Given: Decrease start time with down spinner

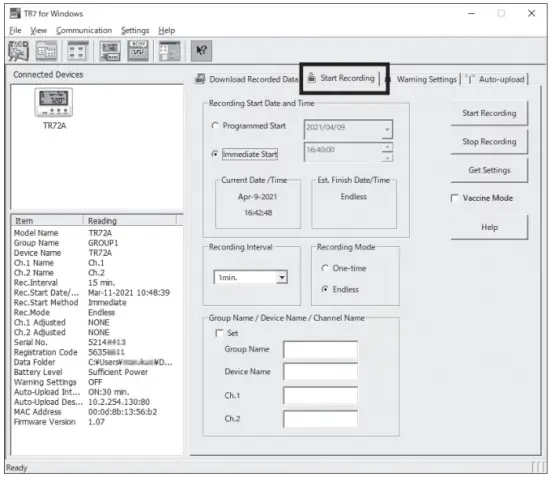Looking at the screenshot, I should click(387, 157).
